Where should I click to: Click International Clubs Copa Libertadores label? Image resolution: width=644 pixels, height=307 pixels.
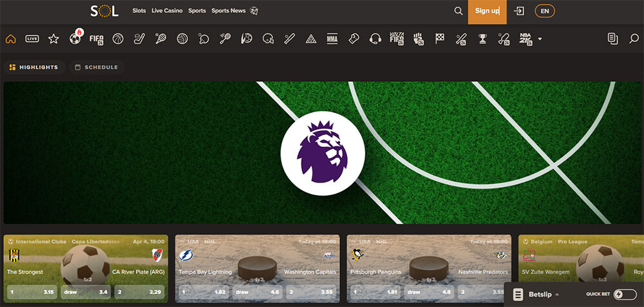pyautogui.click(x=68, y=242)
